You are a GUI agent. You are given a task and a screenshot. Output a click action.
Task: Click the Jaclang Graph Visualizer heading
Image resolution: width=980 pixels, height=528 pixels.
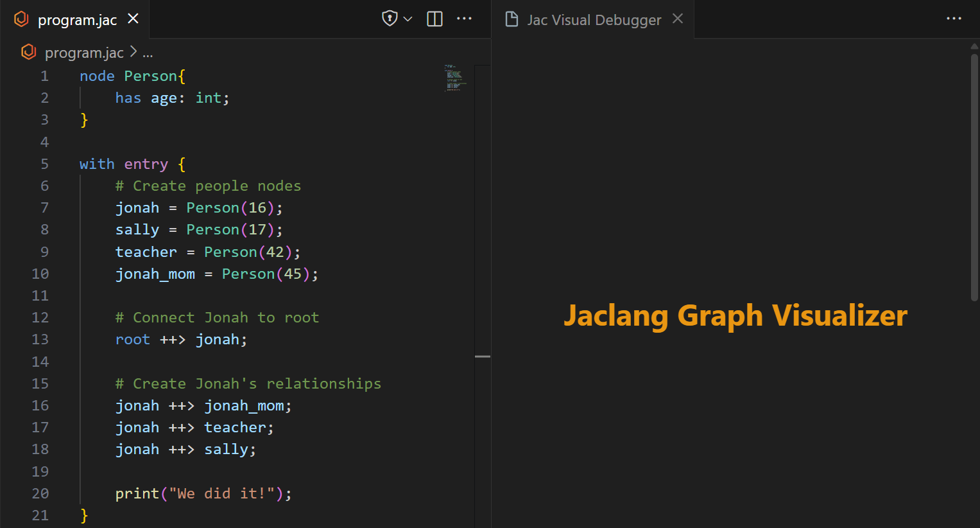pos(735,315)
